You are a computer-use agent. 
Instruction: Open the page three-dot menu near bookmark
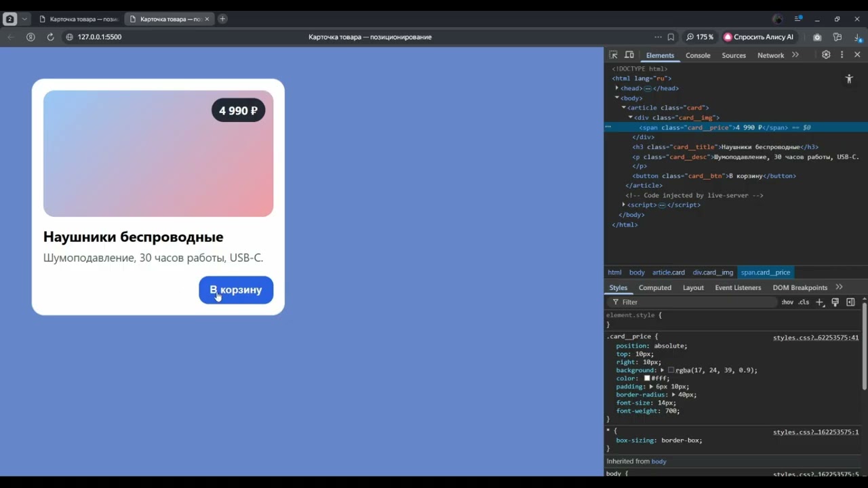[658, 37]
